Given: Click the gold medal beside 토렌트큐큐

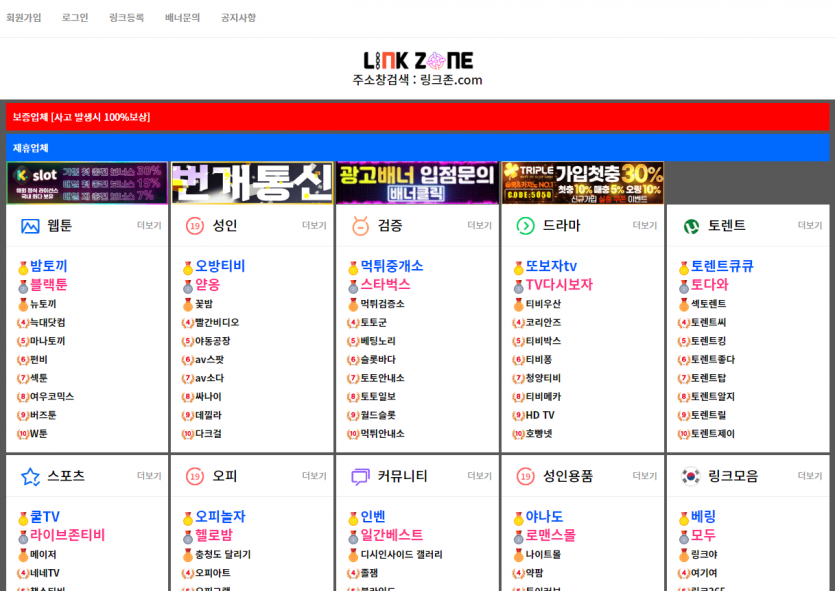Looking at the screenshot, I should [684, 267].
